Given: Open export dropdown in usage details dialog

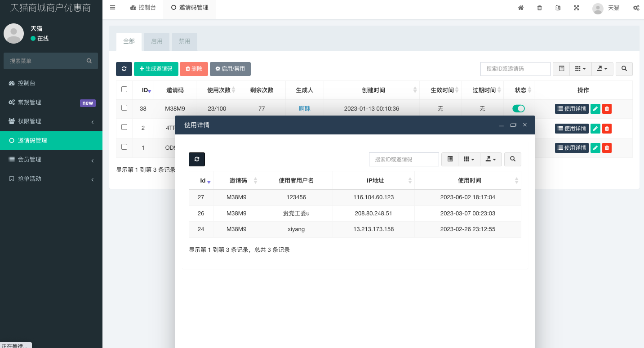Looking at the screenshot, I should pyautogui.click(x=491, y=159).
